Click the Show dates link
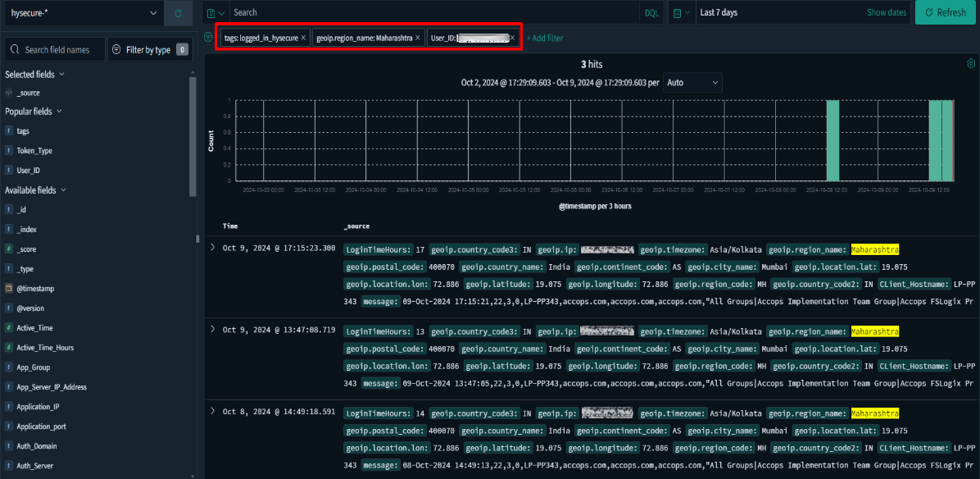The height and width of the screenshot is (479, 980). (887, 13)
